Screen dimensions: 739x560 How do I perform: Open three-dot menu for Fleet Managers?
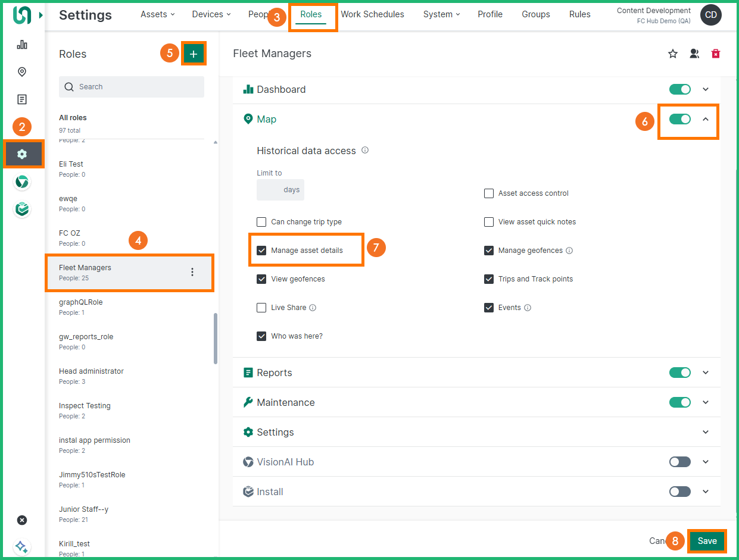[192, 272]
